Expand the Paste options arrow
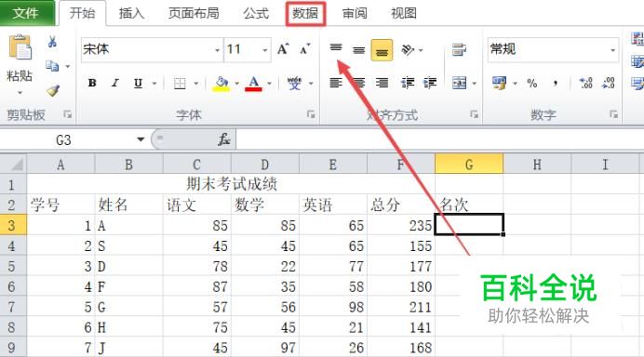The image size is (644, 357). [x=20, y=93]
